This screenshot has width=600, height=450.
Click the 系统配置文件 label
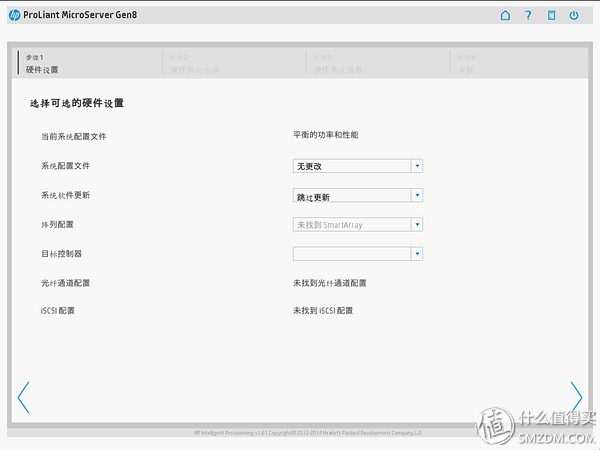pos(65,166)
